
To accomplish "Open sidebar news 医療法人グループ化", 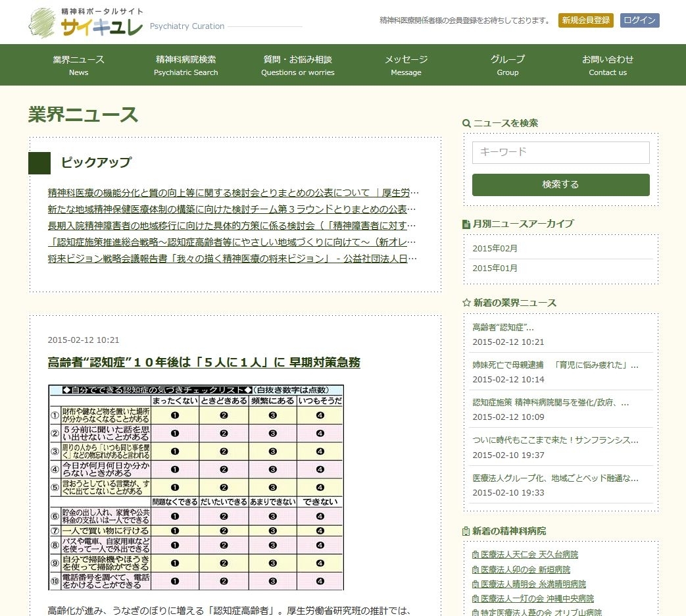I will click(x=555, y=478).
